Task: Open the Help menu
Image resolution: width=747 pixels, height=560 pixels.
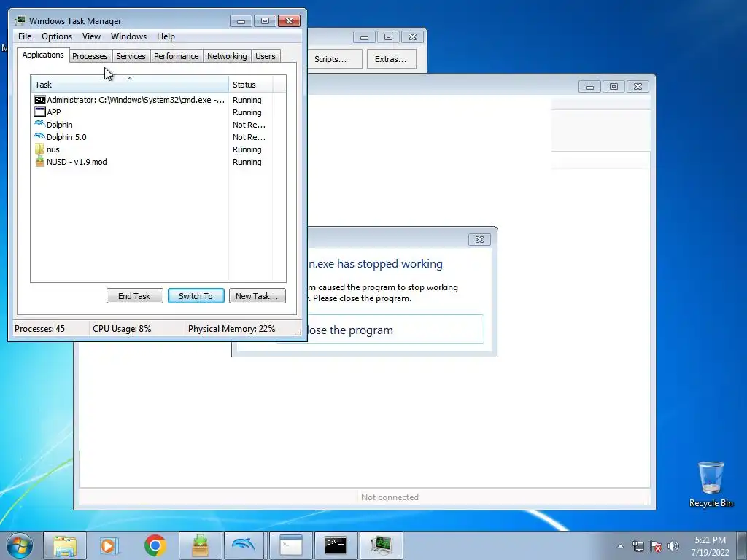Action: [166, 36]
